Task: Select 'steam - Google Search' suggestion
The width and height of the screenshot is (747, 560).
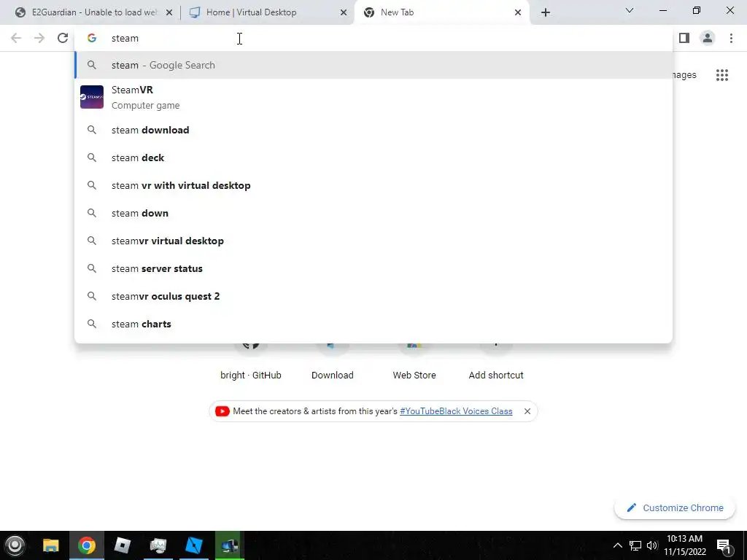Action: pos(373,65)
